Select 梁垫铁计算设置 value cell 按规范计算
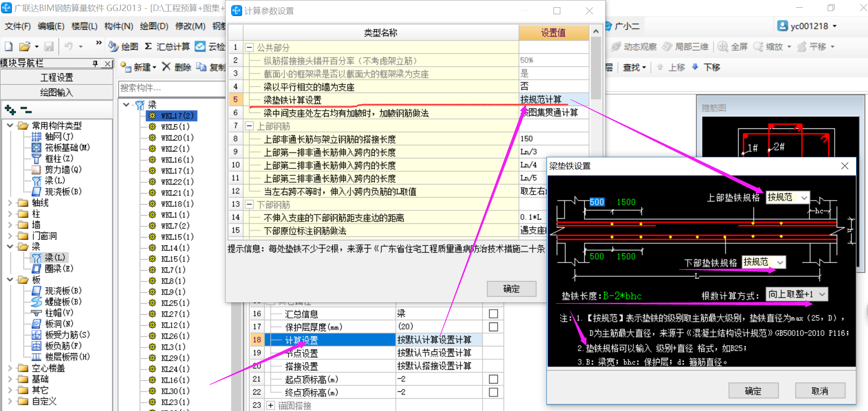 (x=554, y=100)
